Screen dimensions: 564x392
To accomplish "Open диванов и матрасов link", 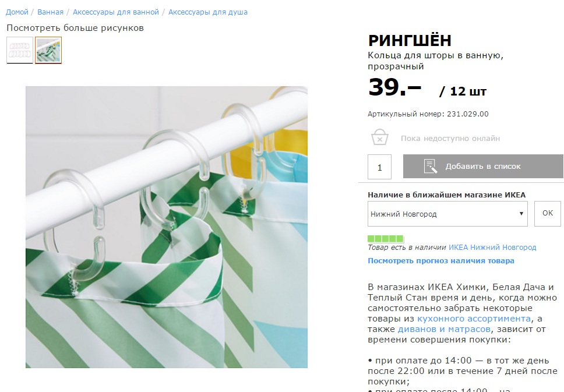I will (444, 329).
